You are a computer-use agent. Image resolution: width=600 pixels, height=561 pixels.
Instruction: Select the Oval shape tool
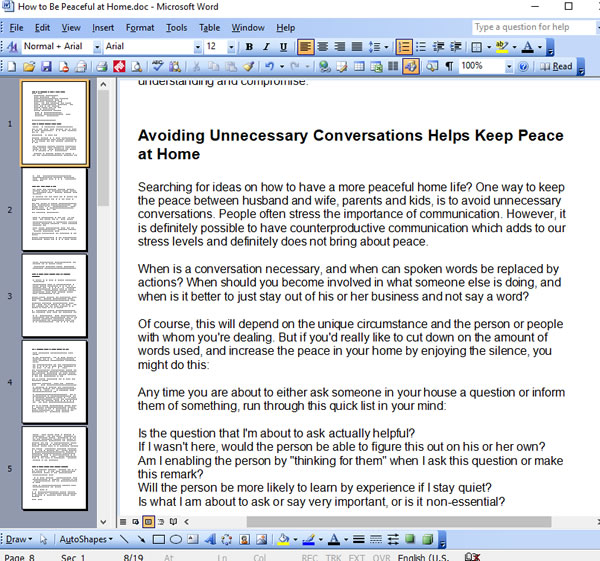click(x=176, y=540)
